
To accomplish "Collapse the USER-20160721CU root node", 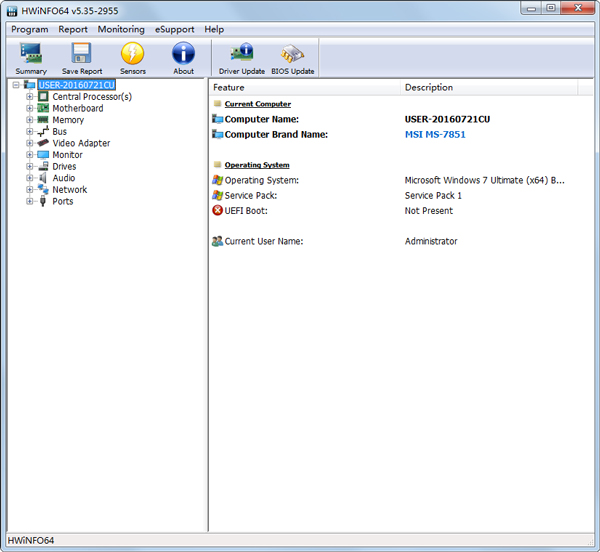I will pos(16,85).
